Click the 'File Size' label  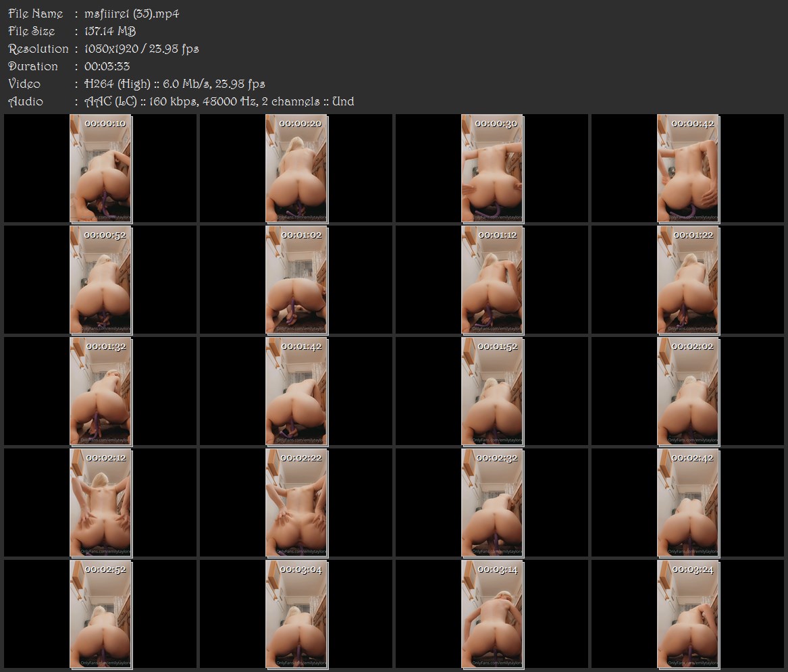point(32,31)
